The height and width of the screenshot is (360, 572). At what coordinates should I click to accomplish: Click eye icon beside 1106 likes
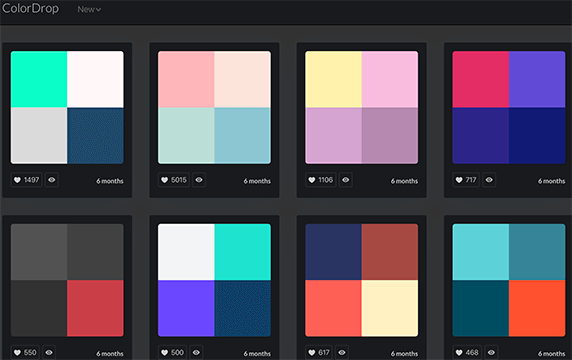345,180
